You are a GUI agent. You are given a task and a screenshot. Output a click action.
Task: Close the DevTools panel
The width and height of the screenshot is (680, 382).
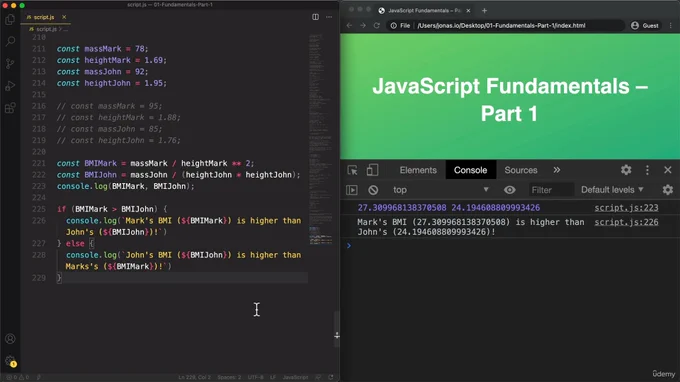tap(668, 170)
